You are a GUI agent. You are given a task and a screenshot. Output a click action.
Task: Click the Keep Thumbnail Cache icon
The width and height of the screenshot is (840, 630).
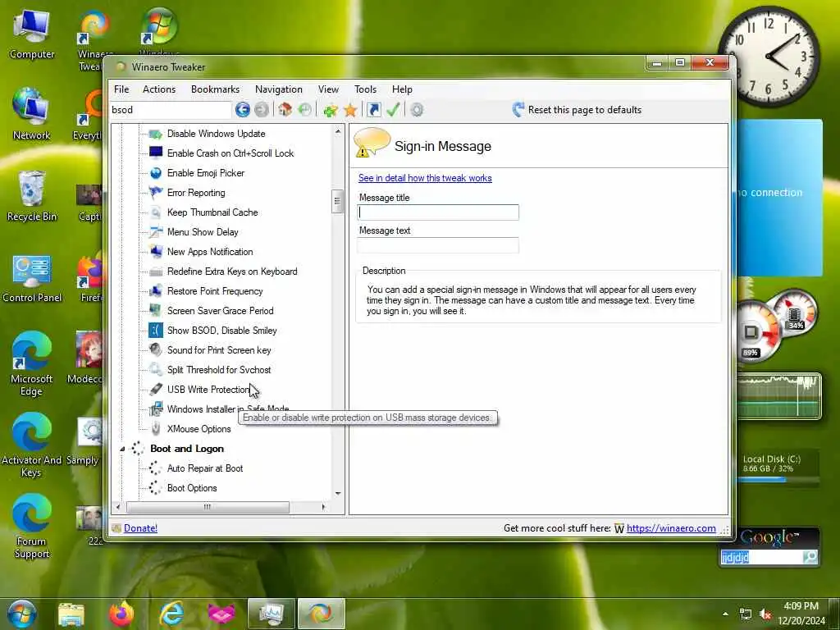click(156, 212)
